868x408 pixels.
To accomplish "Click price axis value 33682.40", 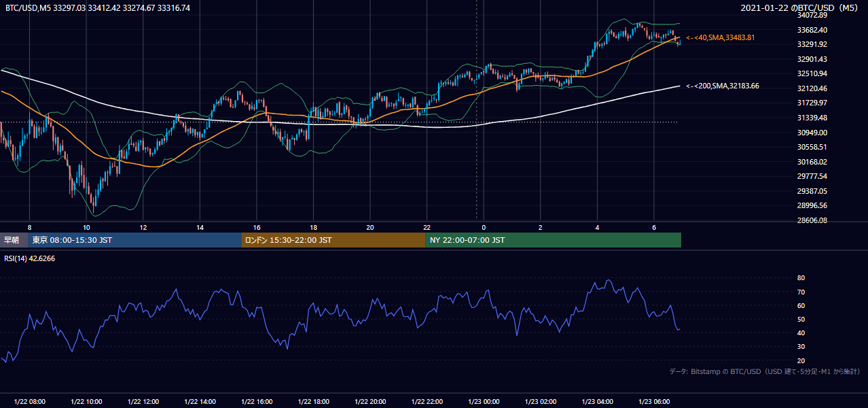I will click(812, 30).
